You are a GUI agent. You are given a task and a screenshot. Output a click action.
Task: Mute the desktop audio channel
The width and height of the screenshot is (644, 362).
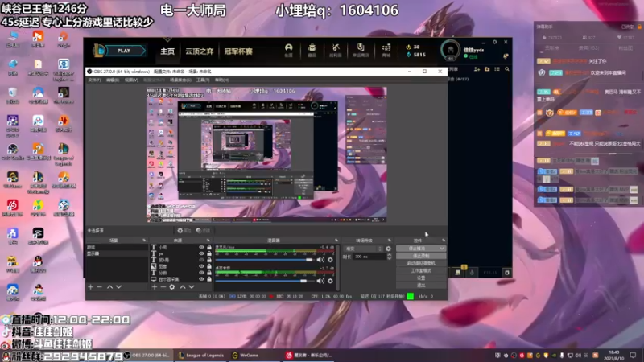click(320, 281)
